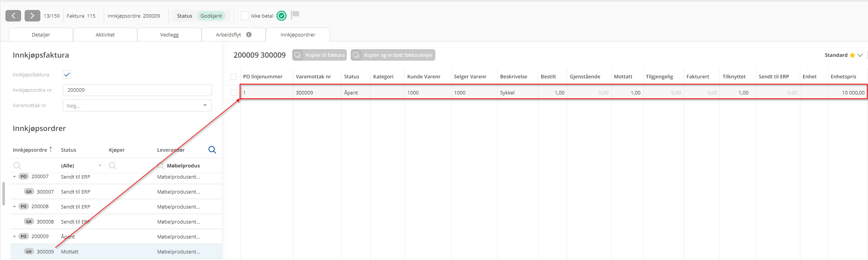Screen dimensions: 868x260
Task: Sort by the Innkjøpsordre column header
Action: point(30,150)
